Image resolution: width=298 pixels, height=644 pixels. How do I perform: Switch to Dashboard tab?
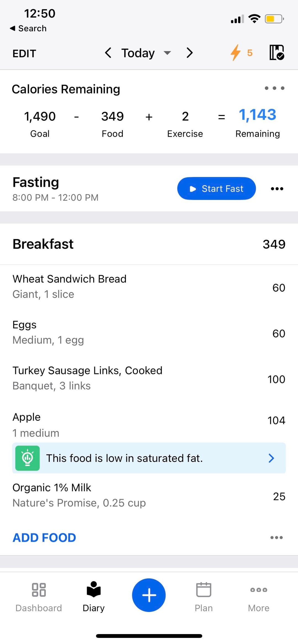[x=39, y=596]
